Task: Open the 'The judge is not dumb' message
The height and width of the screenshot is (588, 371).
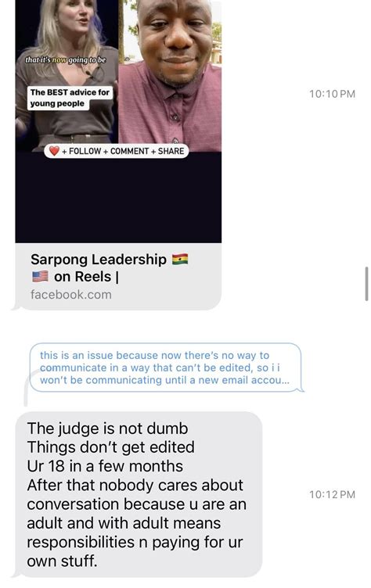Action: click(x=139, y=494)
